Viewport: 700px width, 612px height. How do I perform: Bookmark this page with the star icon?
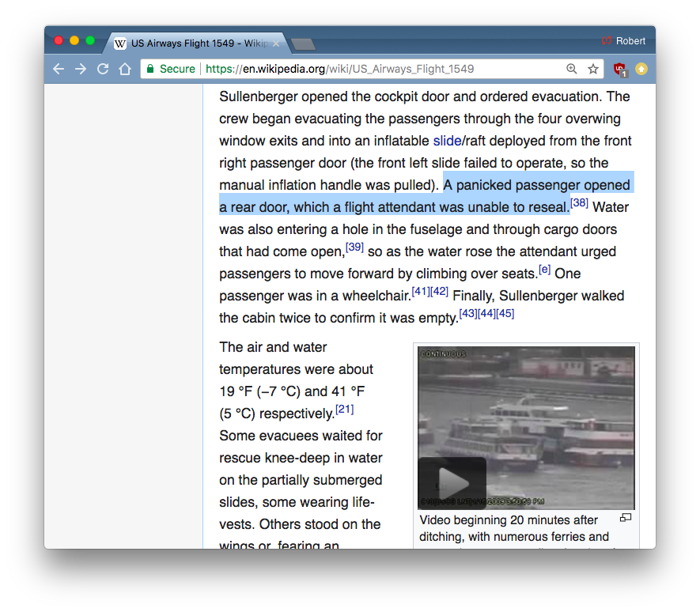[593, 69]
